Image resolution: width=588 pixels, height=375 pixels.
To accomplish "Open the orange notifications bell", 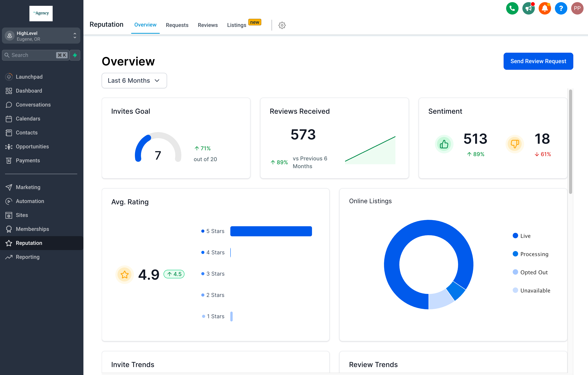I will pyautogui.click(x=544, y=9).
